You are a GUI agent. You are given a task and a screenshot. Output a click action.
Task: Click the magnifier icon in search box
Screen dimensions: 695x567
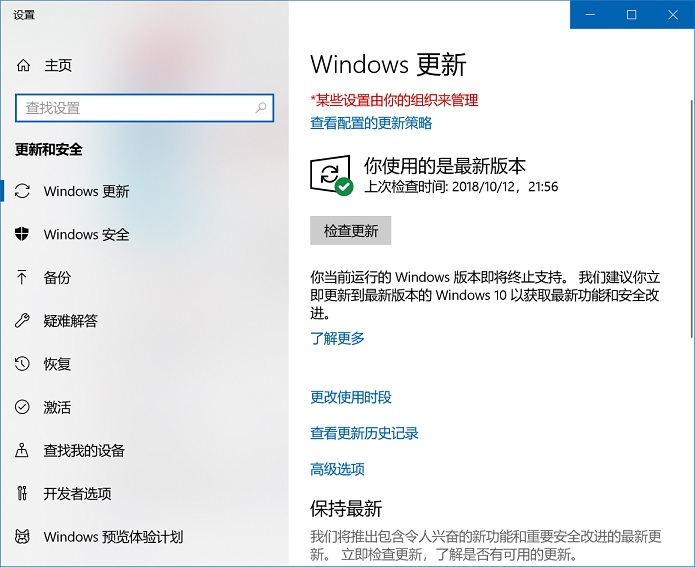(261, 107)
